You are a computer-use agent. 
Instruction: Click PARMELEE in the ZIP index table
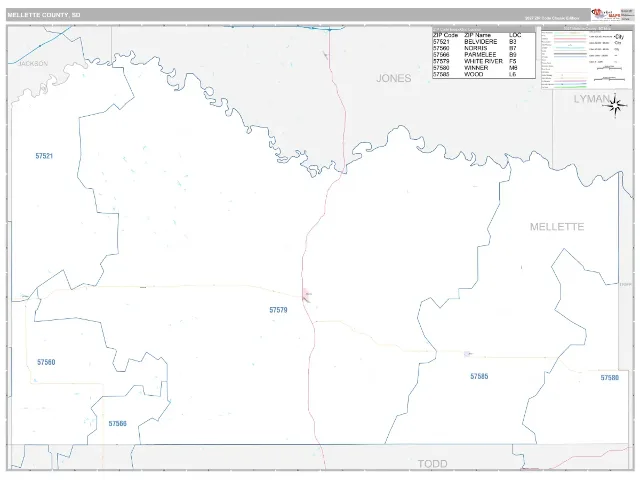[x=480, y=55]
